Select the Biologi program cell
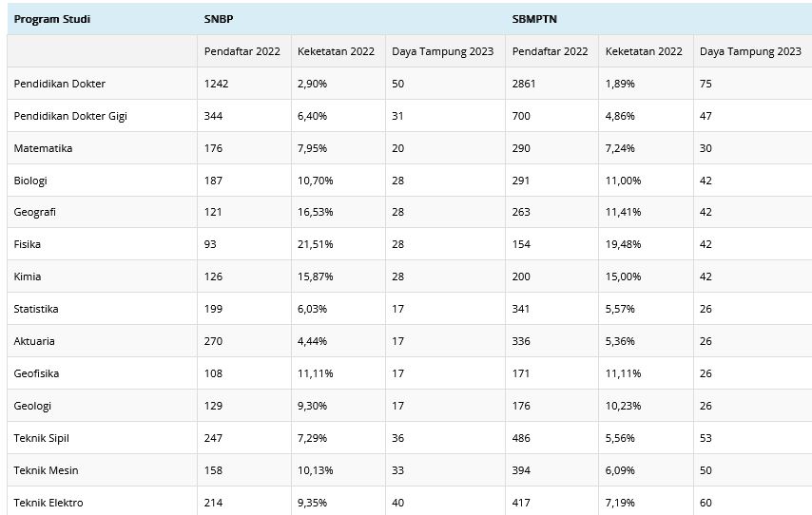Image resolution: width=812 pixels, height=515 pixels. point(102,181)
